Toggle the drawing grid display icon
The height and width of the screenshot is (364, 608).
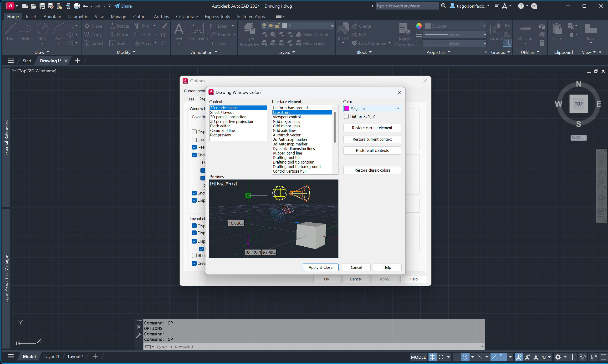432,357
